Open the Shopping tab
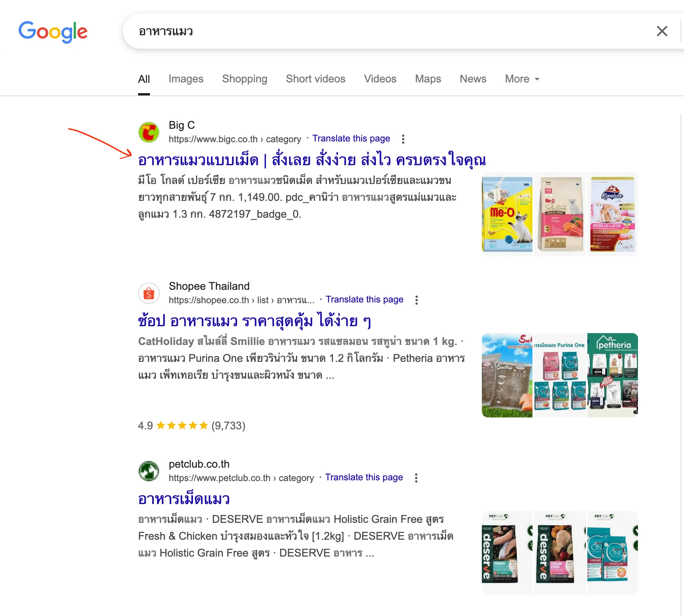Viewport: 684px width, 616px height. [245, 79]
